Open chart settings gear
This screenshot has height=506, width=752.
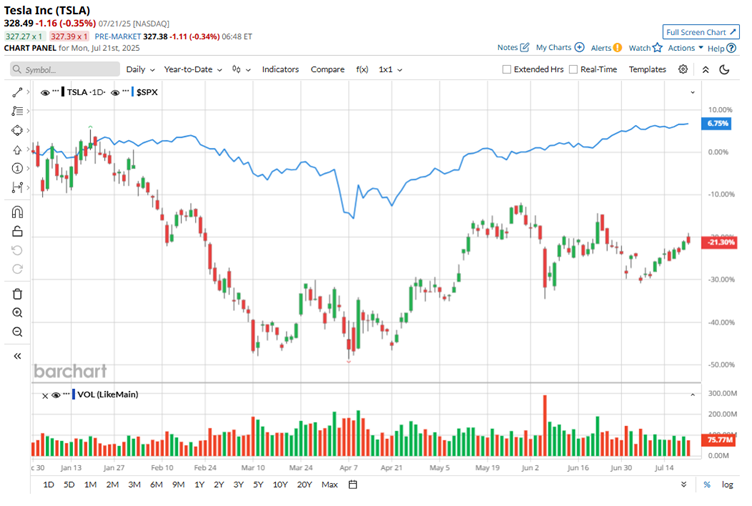pyautogui.click(x=683, y=69)
